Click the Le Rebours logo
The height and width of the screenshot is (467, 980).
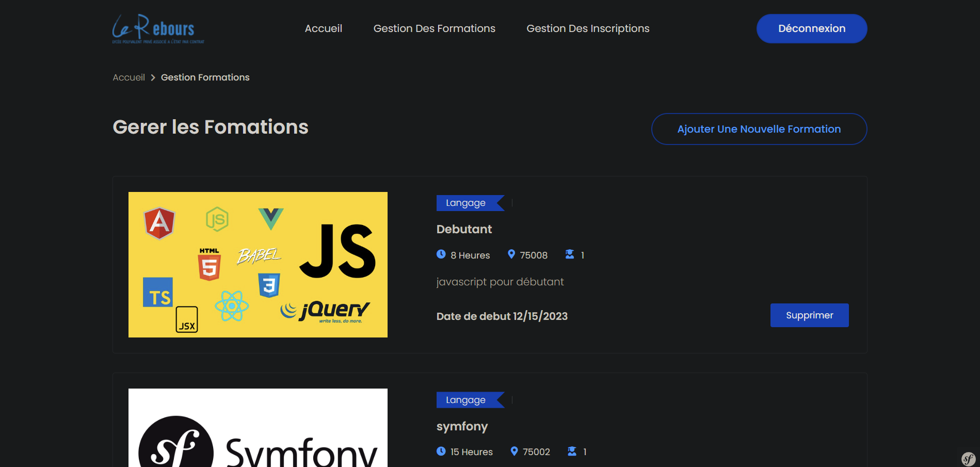158,29
